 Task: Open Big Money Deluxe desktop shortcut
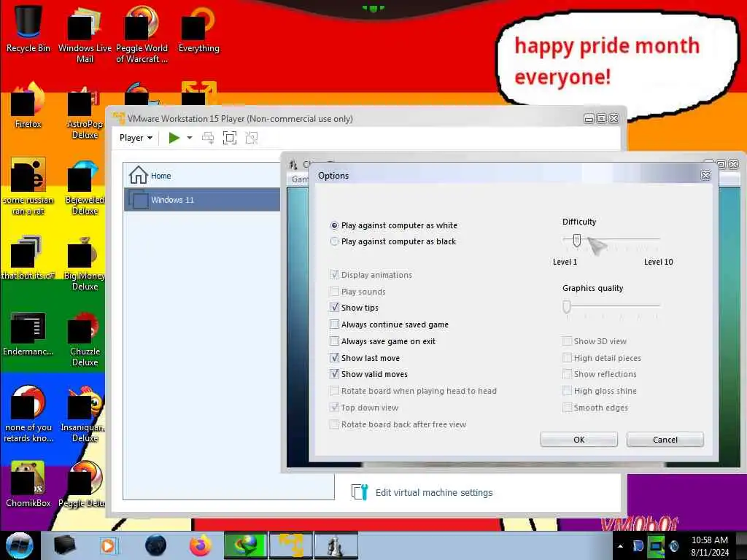(x=85, y=262)
